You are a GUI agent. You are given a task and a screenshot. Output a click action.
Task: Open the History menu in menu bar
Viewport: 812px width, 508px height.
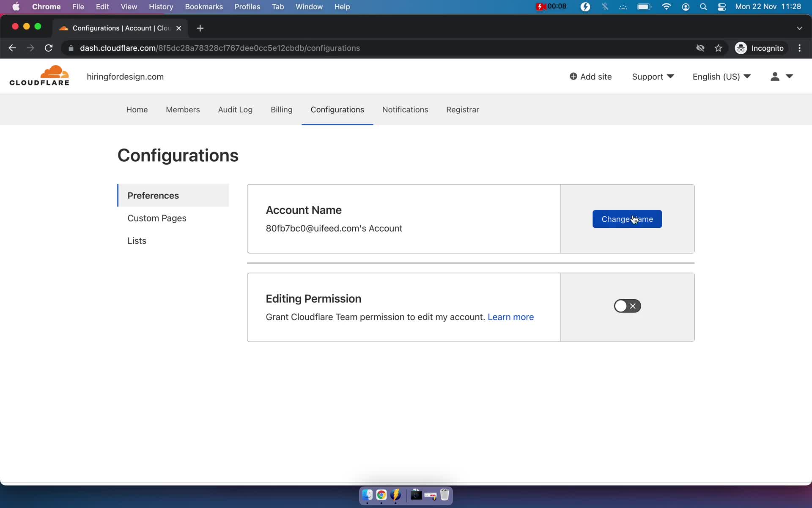161,7
